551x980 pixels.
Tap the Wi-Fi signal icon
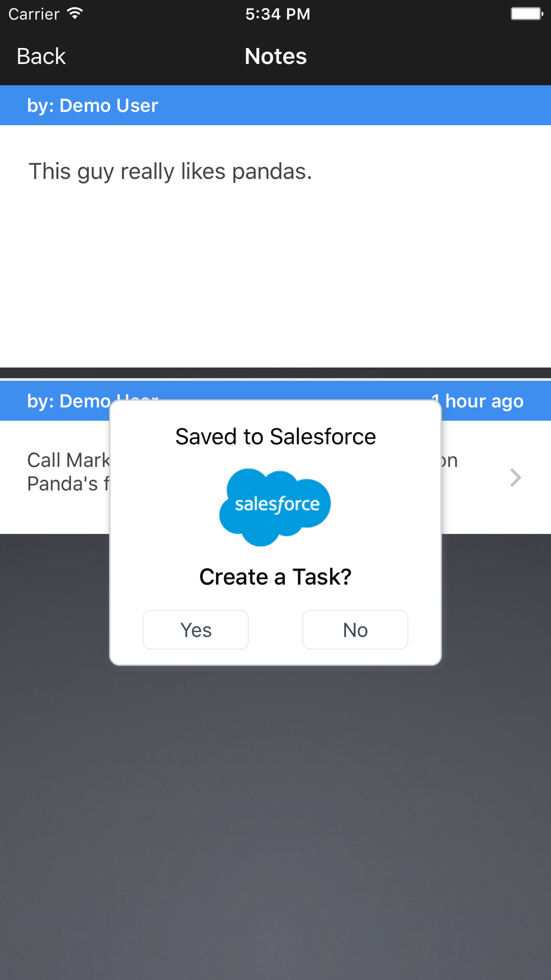point(75,14)
